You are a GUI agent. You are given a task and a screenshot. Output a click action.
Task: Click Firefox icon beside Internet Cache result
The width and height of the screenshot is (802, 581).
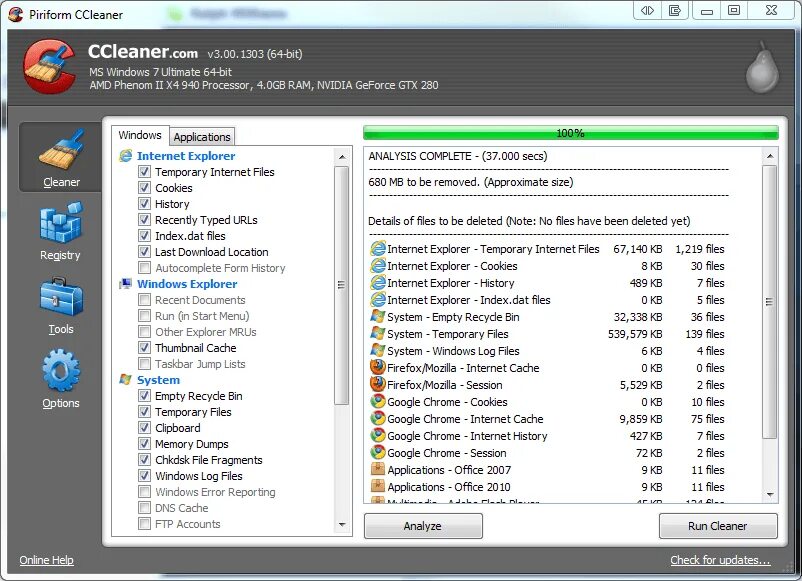coord(377,367)
